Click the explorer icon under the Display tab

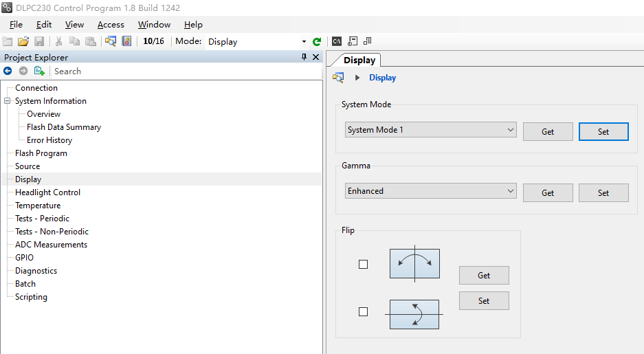[x=338, y=78]
